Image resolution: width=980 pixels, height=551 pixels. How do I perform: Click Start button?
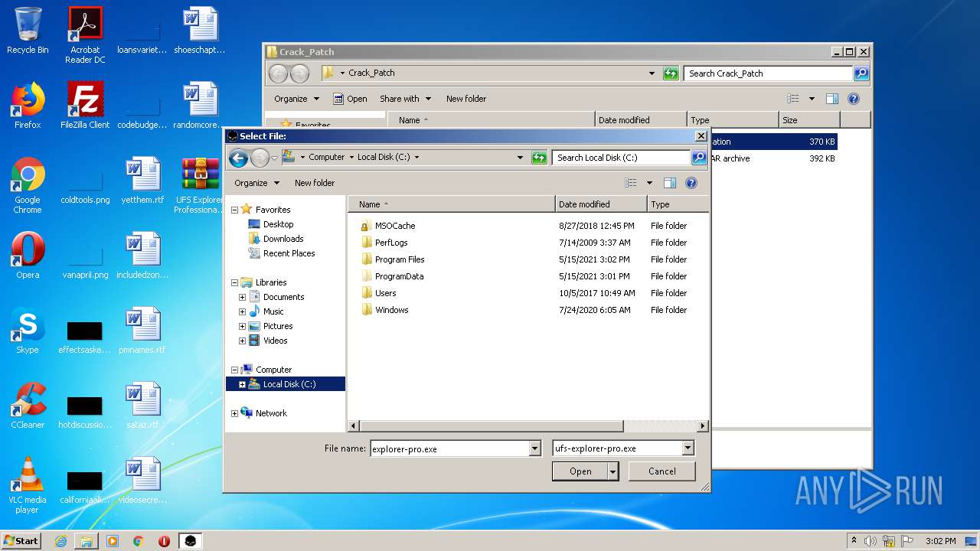21,541
